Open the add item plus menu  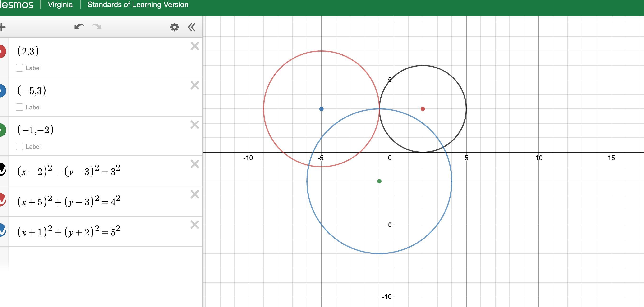[3, 27]
